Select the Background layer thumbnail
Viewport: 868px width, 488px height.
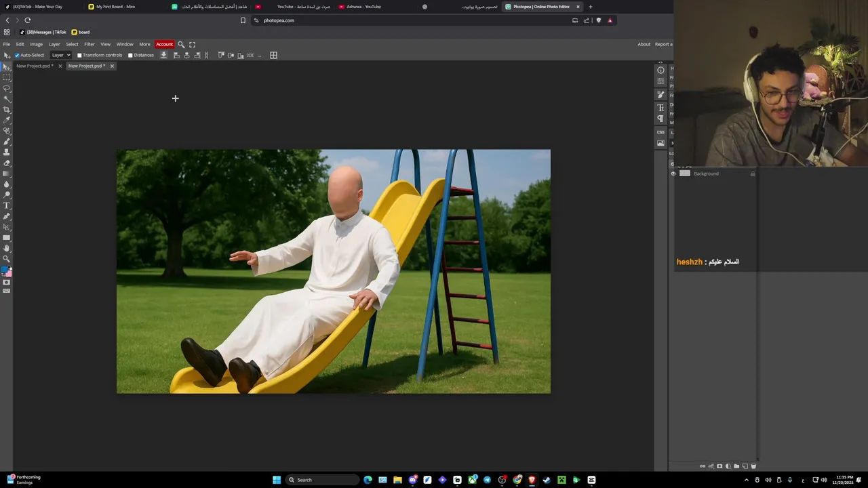coord(685,174)
